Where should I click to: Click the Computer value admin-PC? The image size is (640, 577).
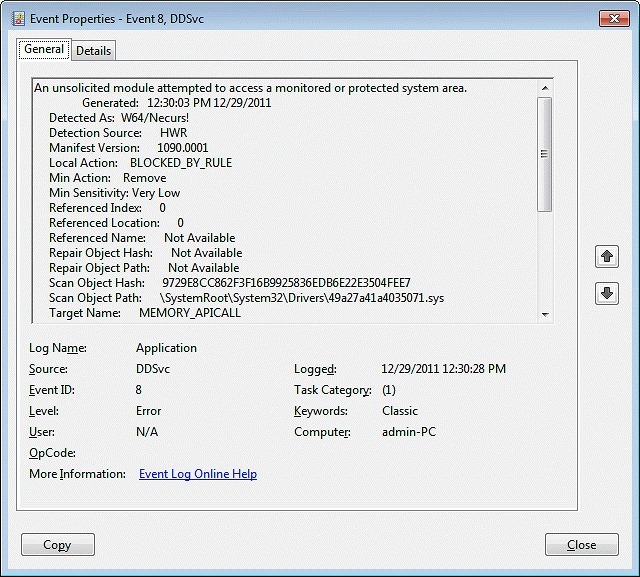408,432
